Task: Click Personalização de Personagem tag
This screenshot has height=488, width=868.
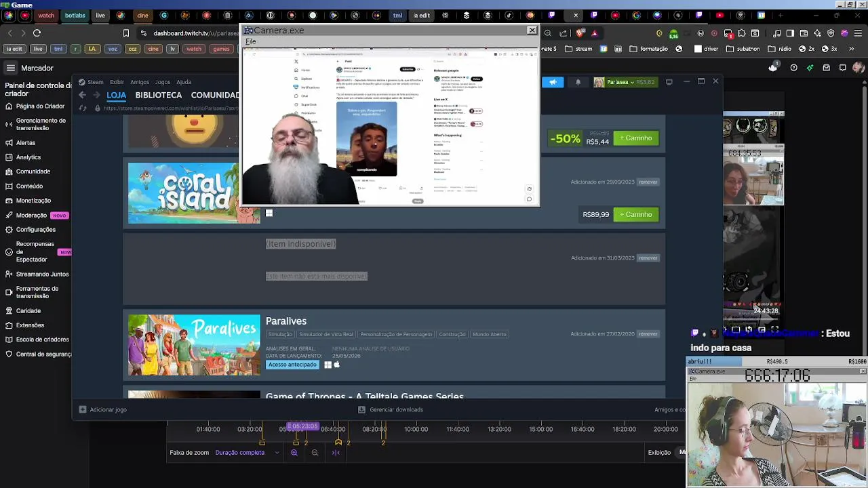Action: point(396,334)
